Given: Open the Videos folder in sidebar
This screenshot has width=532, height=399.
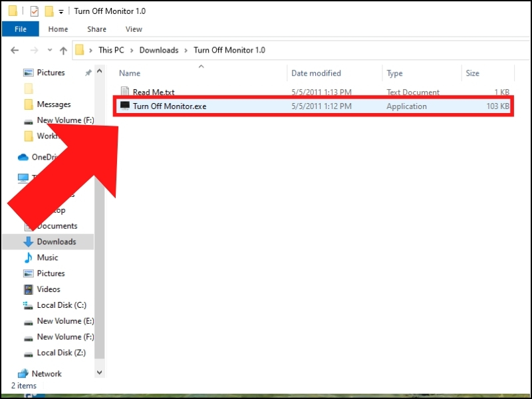Looking at the screenshot, I should coord(49,289).
